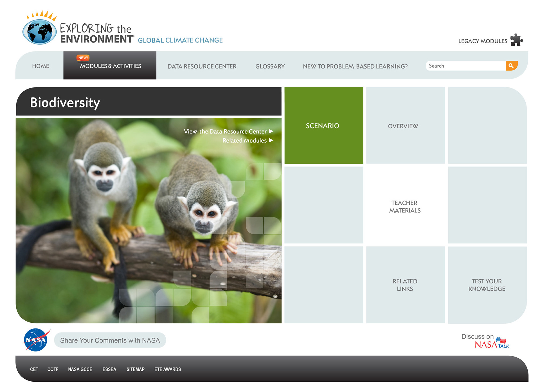
Task: Open the Related Links tile
Action: 405,285
